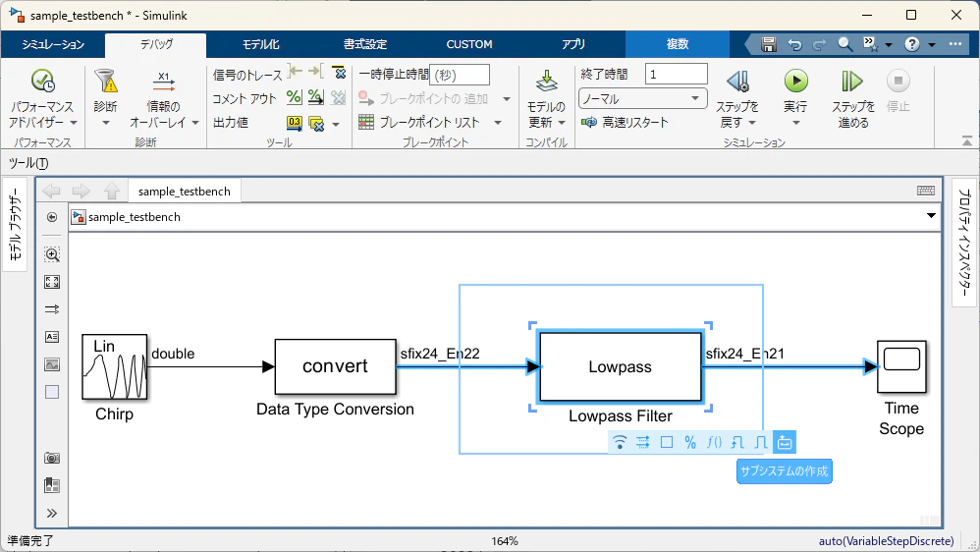
Task: Create subsystem with the highlighted action icon
Action: (x=785, y=442)
